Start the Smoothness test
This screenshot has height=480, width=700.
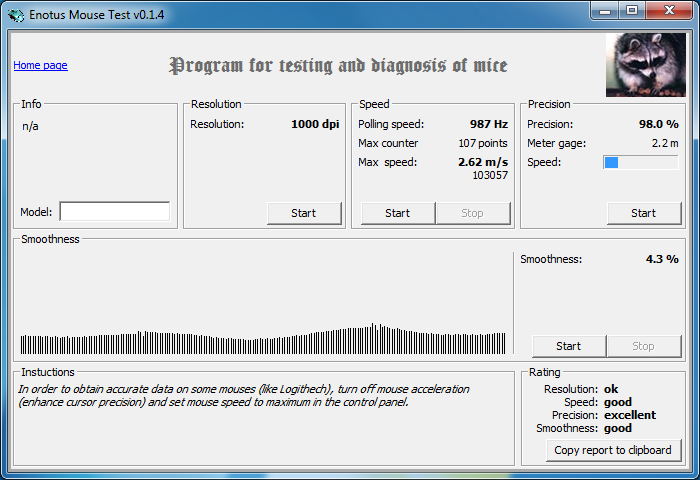pos(569,346)
